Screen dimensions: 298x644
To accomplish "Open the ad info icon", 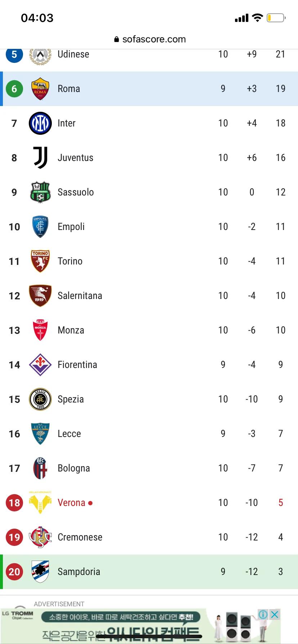I will tap(263, 615).
